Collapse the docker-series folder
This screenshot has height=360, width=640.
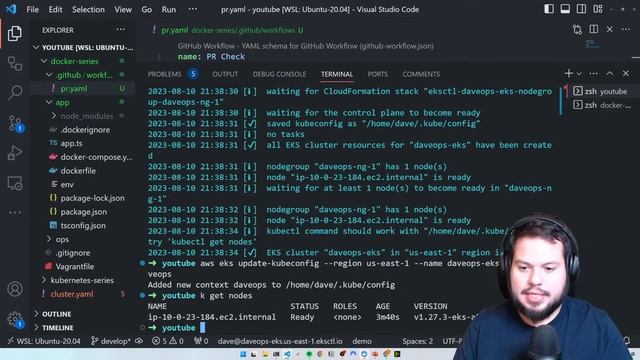83,61
